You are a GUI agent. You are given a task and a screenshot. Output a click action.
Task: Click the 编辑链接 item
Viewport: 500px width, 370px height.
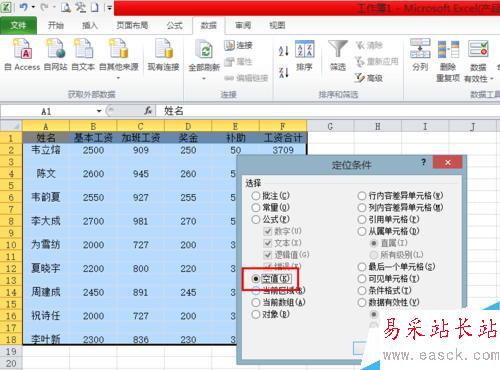pos(246,78)
